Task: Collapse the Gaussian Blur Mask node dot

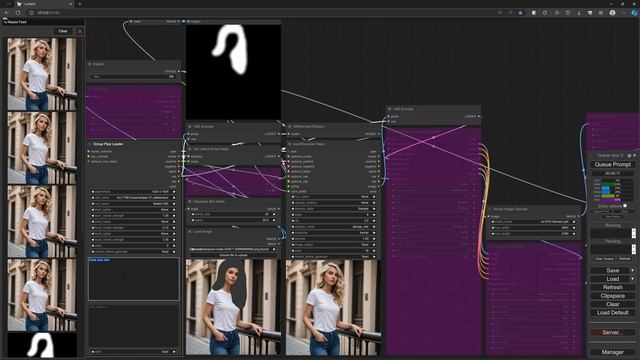Action: [190, 202]
